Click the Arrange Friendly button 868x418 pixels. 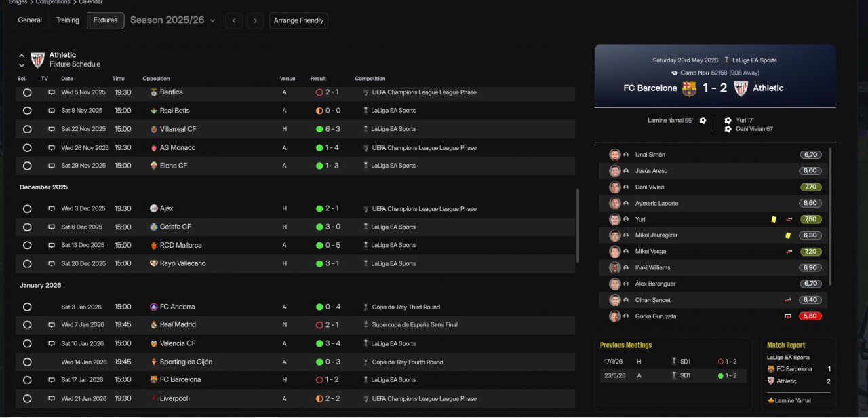(298, 20)
